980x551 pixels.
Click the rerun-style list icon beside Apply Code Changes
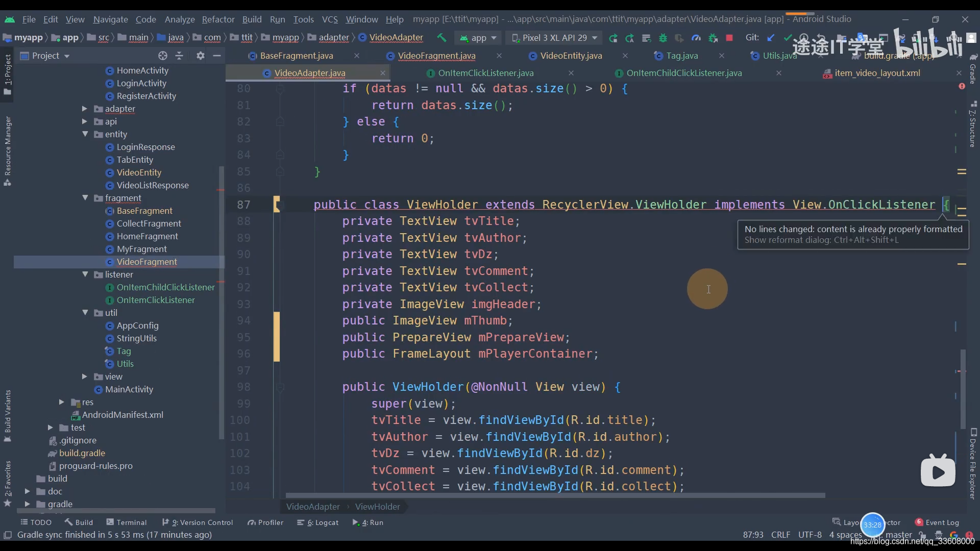click(x=646, y=38)
